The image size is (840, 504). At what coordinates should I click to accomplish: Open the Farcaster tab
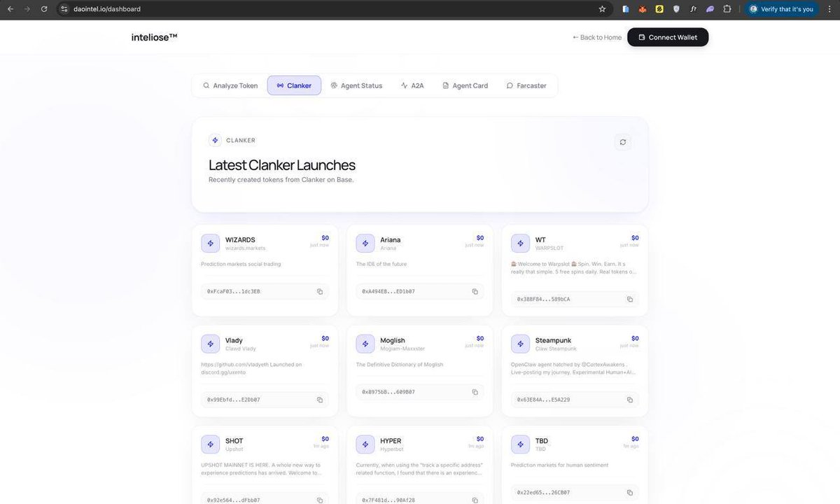tap(526, 85)
